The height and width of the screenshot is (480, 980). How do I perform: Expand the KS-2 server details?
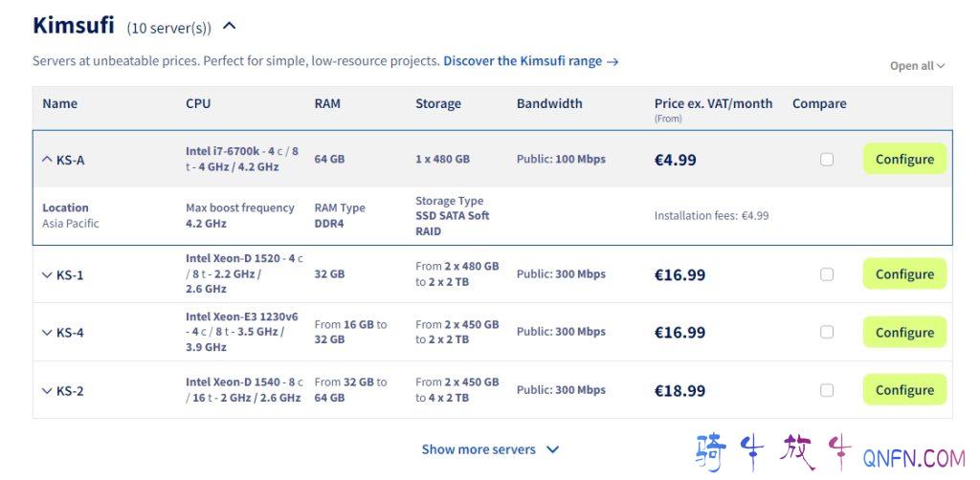click(x=48, y=390)
